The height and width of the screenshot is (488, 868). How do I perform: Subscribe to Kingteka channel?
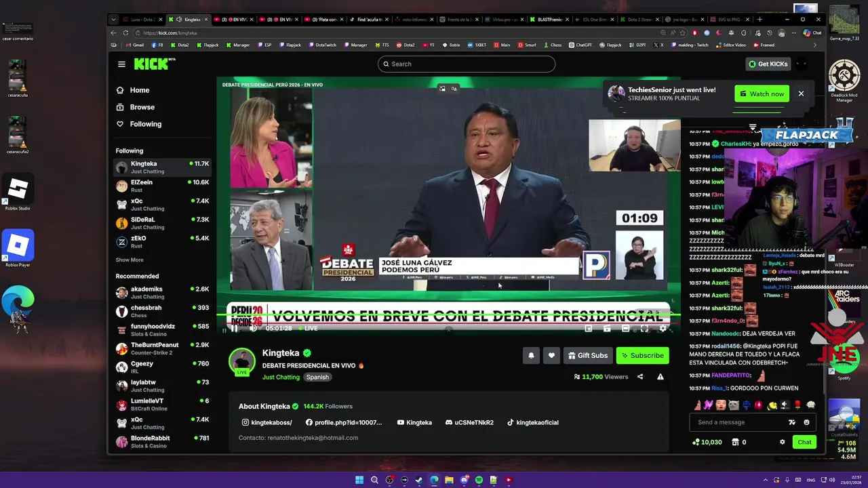pyautogui.click(x=642, y=355)
